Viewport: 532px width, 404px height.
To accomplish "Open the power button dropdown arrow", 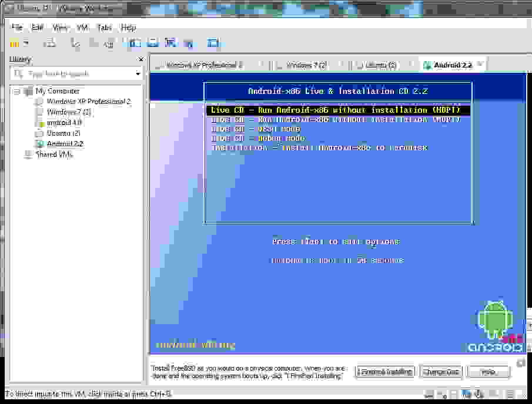I will (x=26, y=43).
